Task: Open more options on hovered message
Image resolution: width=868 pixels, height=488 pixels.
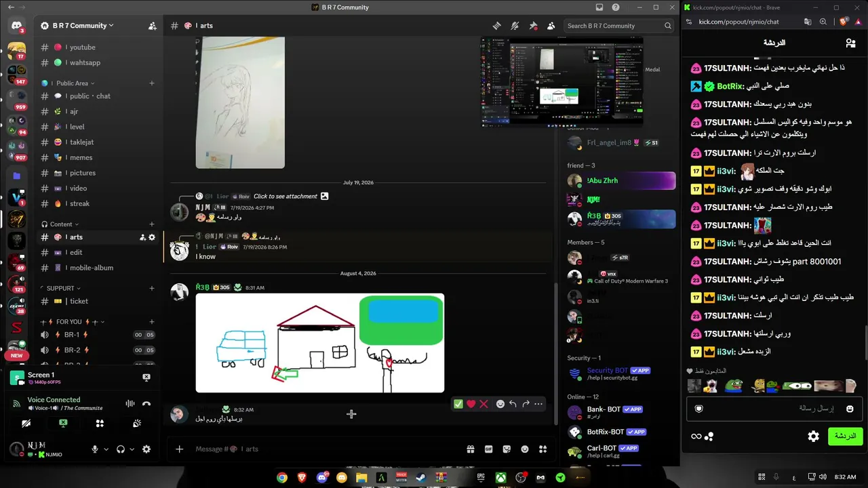Action: click(x=538, y=404)
